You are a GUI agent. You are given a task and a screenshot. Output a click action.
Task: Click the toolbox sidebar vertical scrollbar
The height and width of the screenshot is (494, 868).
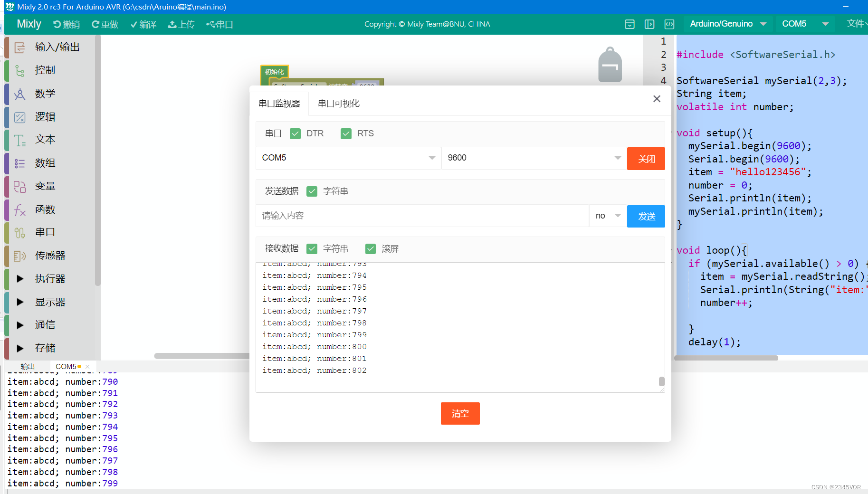(97, 160)
